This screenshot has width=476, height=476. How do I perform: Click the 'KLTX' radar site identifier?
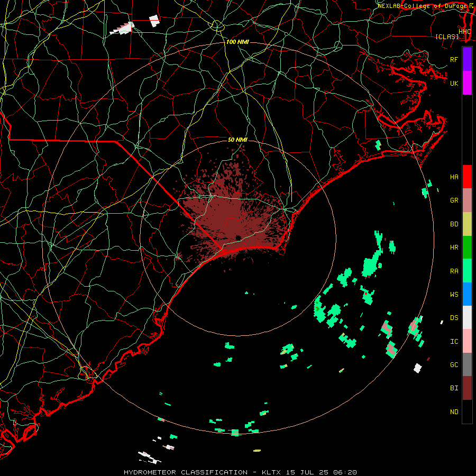coord(271,472)
